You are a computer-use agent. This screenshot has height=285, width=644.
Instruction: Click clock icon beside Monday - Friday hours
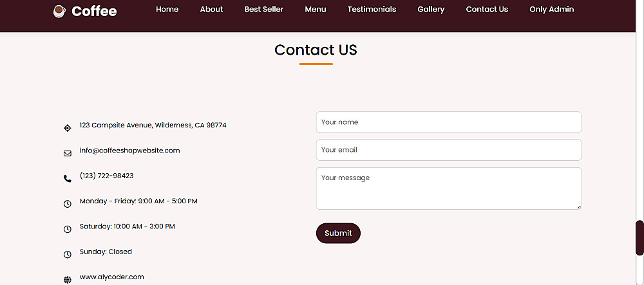click(x=68, y=204)
